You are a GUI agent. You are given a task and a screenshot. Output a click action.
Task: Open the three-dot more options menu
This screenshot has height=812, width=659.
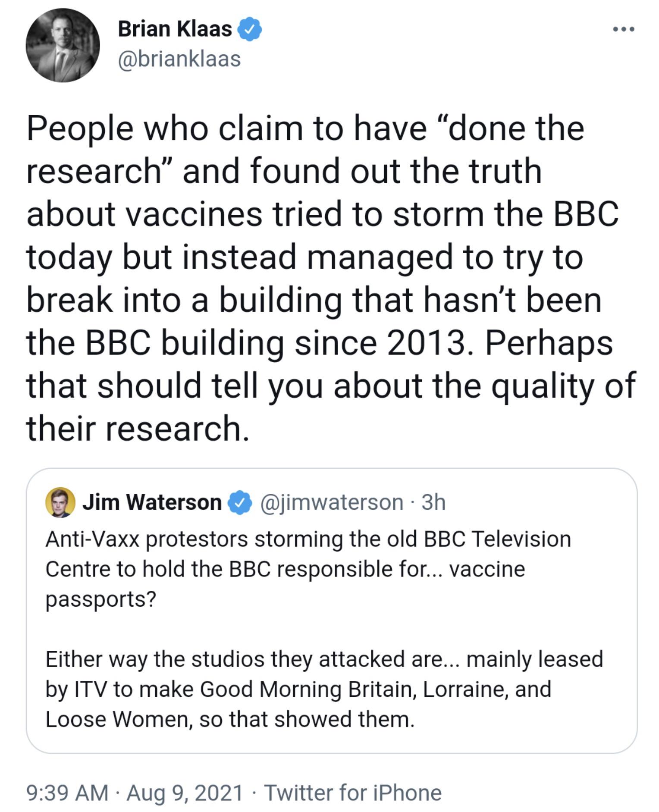[x=623, y=29]
